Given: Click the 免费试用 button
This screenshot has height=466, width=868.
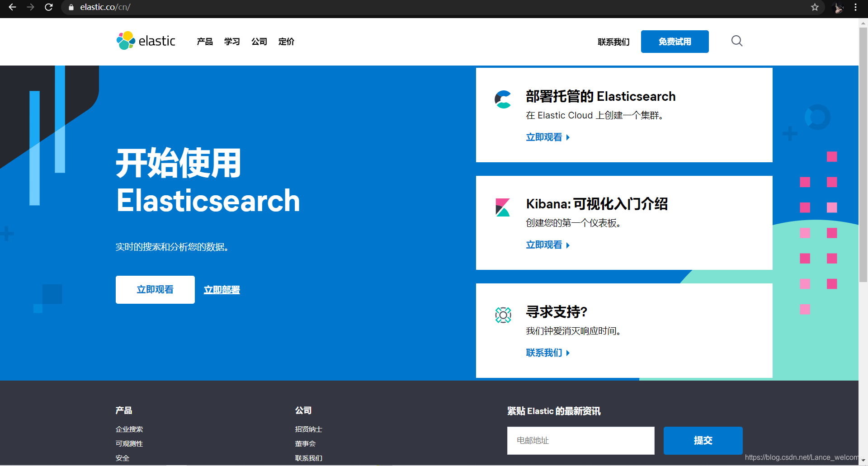Looking at the screenshot, I should pos(675,41).
